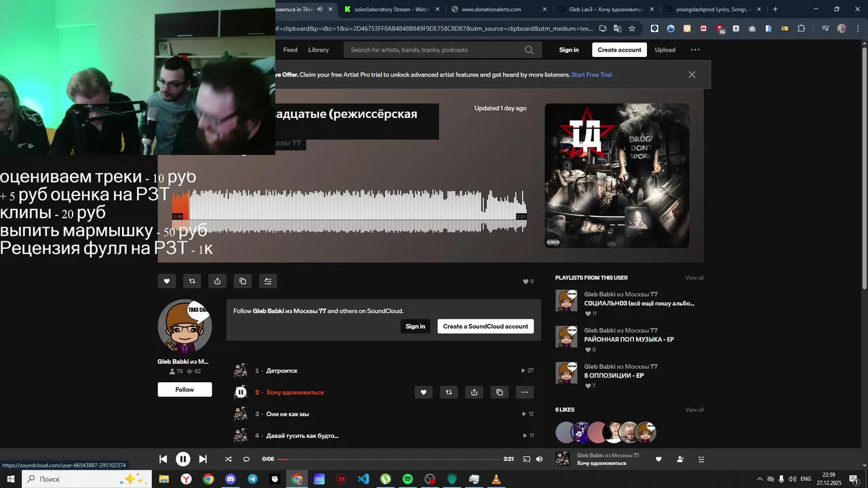Image resolution: width=868 pixels, height=488 pixels.
Task: View all 6 likes
Action: click(694, 410)
